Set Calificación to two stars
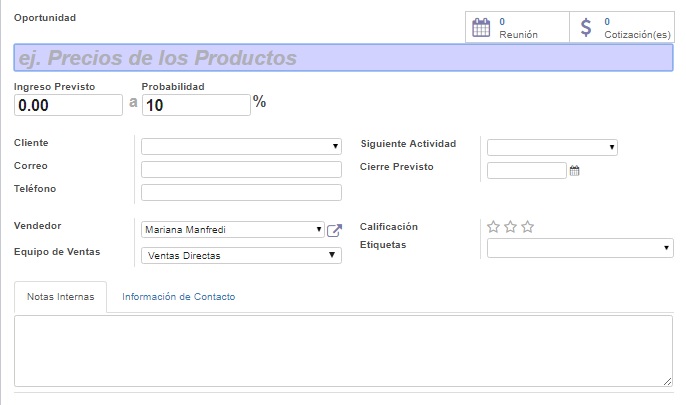 coord(510,227)
